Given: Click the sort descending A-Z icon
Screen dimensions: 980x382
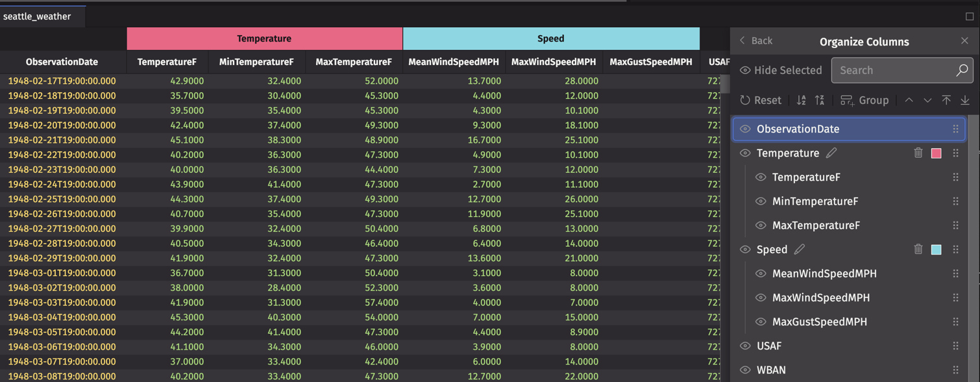Looking at the screenshot, I should [x=800, y=100].
